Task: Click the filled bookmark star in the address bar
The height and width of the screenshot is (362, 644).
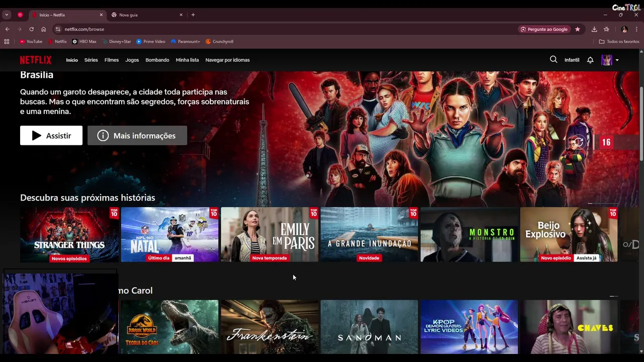Action: (x=578, y=29)
